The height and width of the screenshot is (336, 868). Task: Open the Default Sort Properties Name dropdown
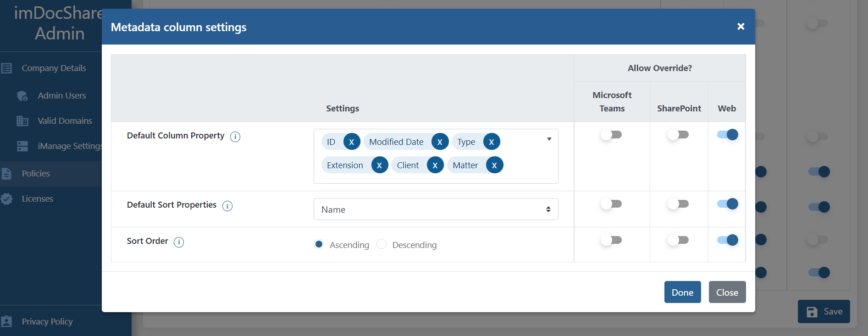click(x=436, y=209)
